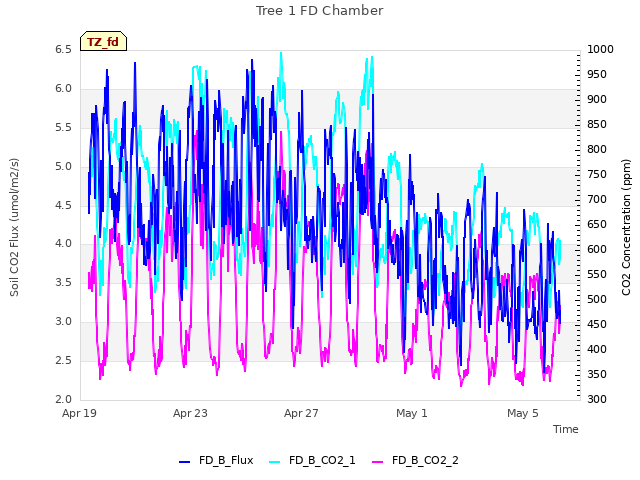
Task: Click the May 1 x-axis tick label
Action: click(x=412, y=413)
